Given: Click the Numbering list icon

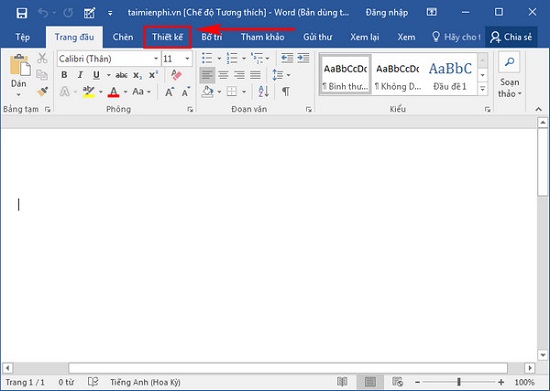Looking at the screenshot, I should (x=232, y=58).
